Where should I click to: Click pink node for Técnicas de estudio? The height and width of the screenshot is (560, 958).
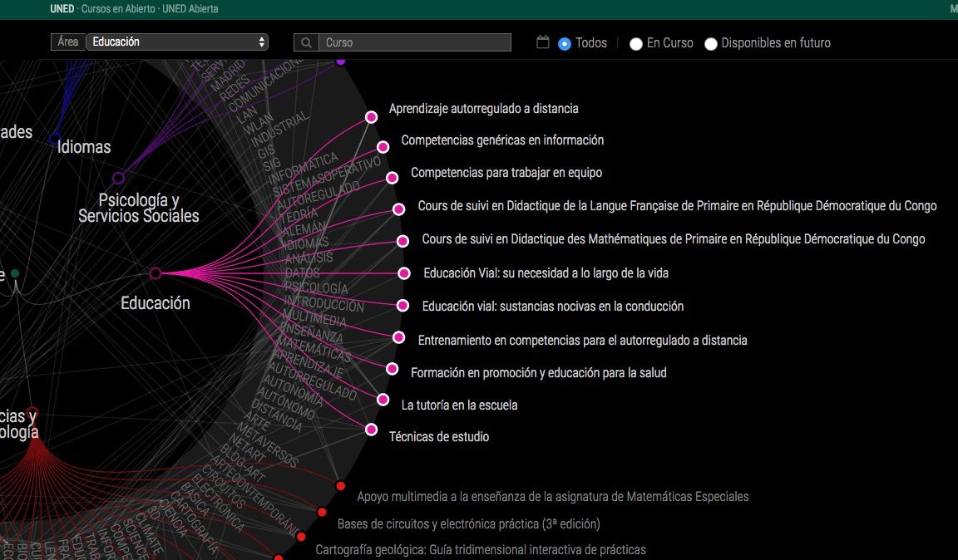point(372,430)
